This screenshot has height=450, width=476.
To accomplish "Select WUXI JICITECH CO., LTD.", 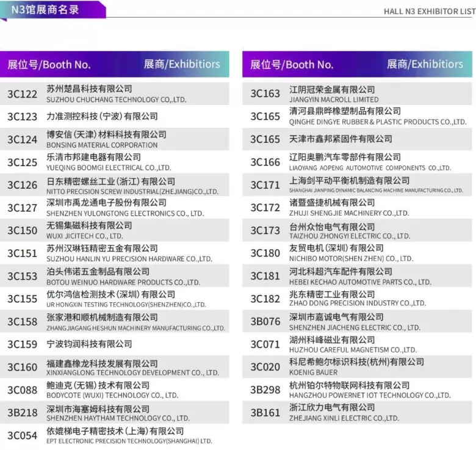I will click(x=85, y=236).
